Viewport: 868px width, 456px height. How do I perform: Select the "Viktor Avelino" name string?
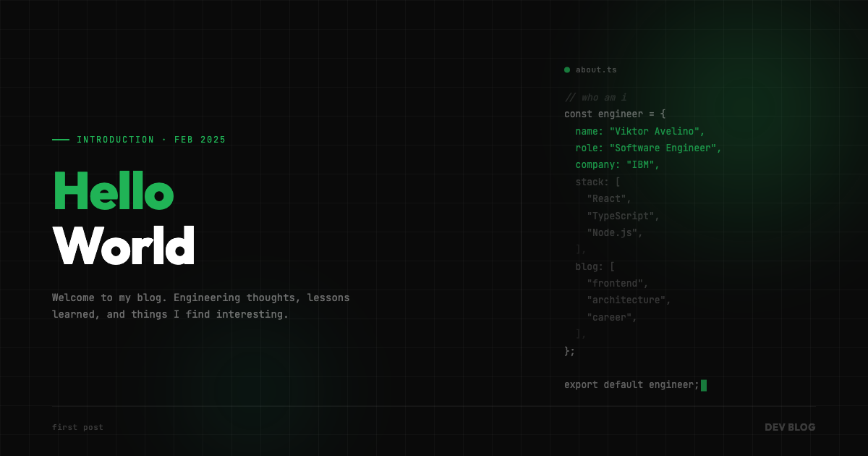(657, 131)
